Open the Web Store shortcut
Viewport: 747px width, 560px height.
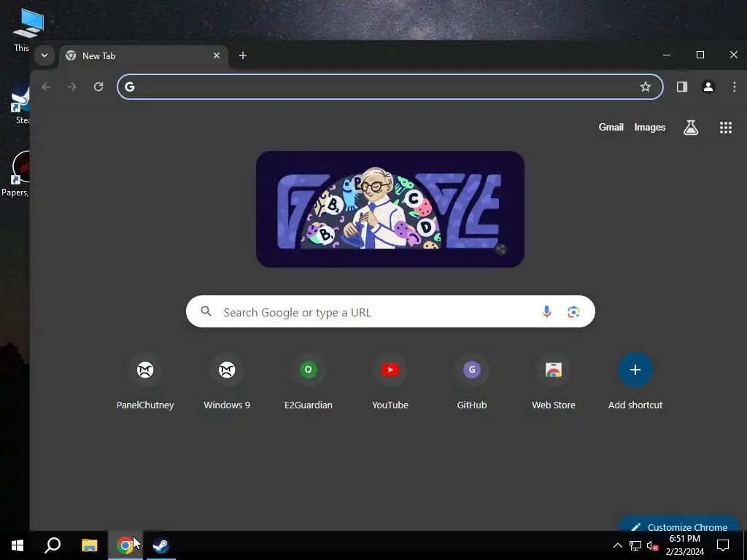pyautogui.click(x=554, y=382)
